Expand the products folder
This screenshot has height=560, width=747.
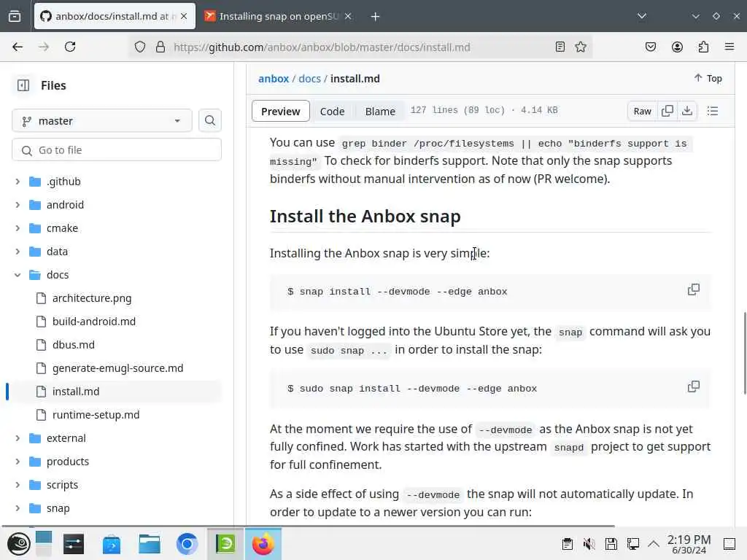18,462
